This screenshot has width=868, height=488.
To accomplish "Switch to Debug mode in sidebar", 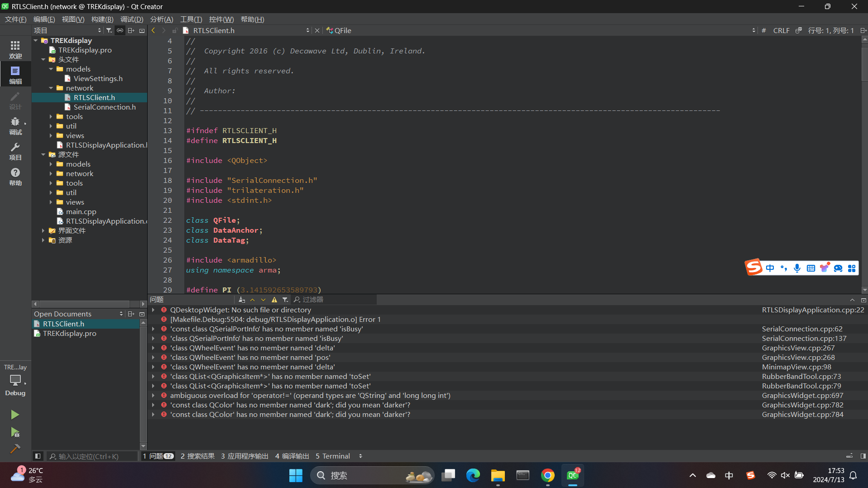I will click(x=15, y=125).
